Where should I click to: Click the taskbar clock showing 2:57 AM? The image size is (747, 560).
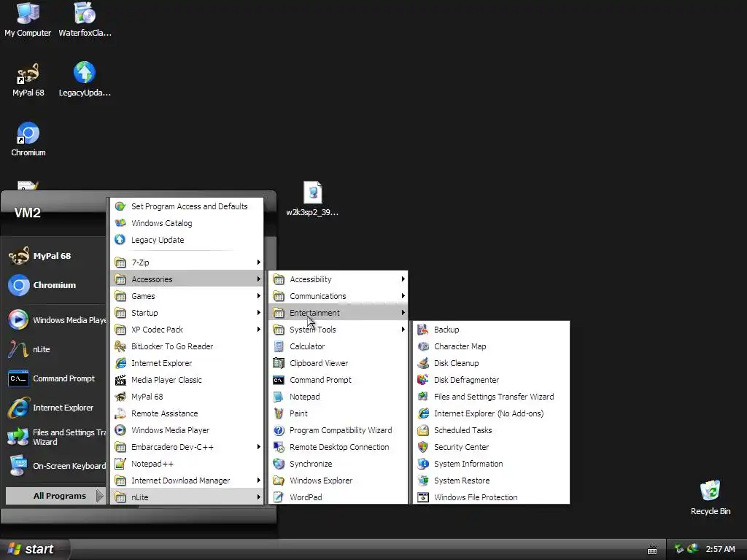click(x=720, y=550)
